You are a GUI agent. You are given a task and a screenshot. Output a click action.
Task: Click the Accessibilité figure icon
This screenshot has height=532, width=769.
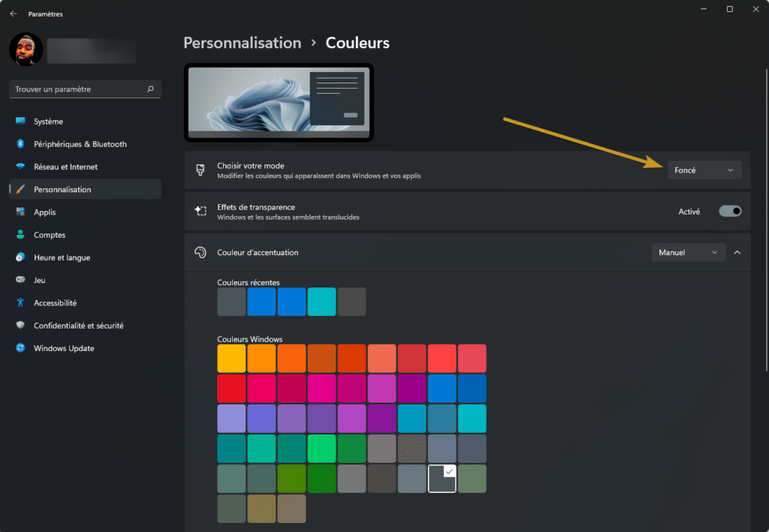pyautogui.click(x=20, y=302)
